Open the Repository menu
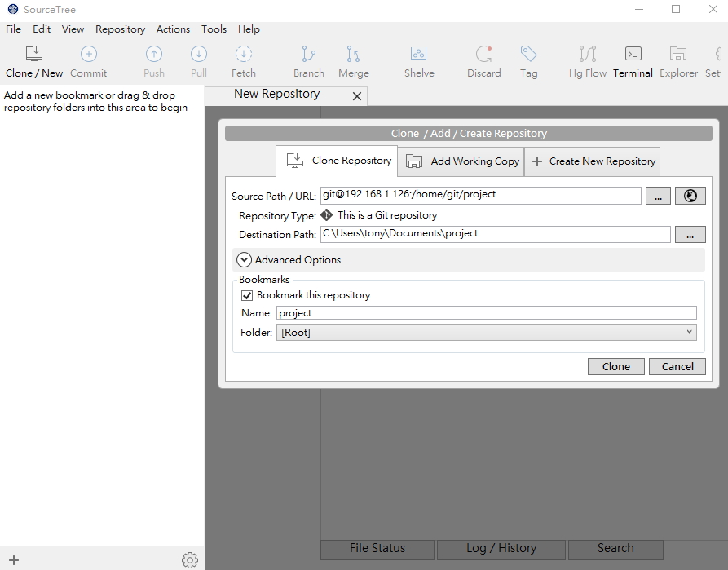 pyautogui.click(x=121, y=29)
